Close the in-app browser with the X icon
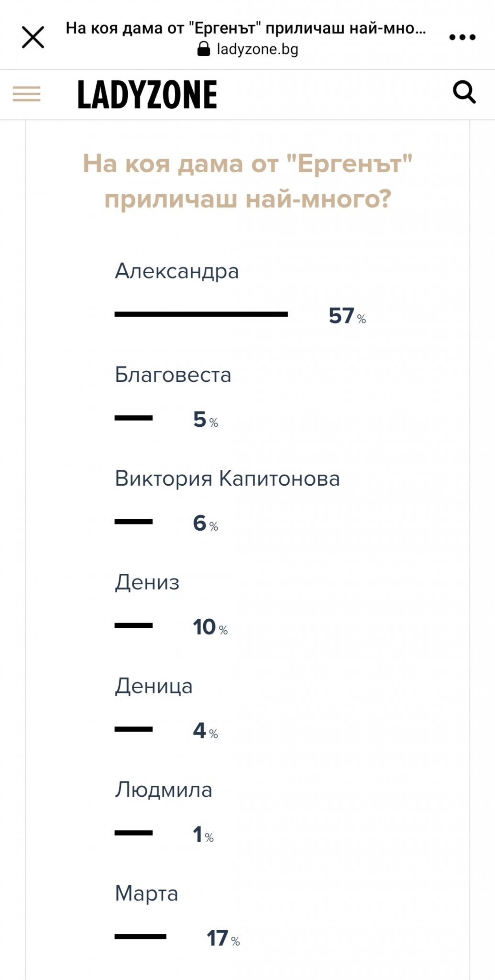495x980 pixels. (x=33, y=37)
